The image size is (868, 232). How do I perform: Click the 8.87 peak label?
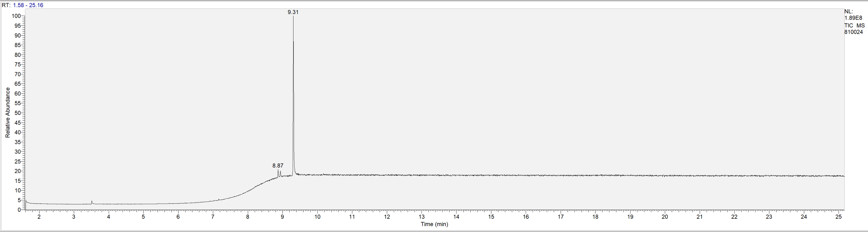pos(278,166)
